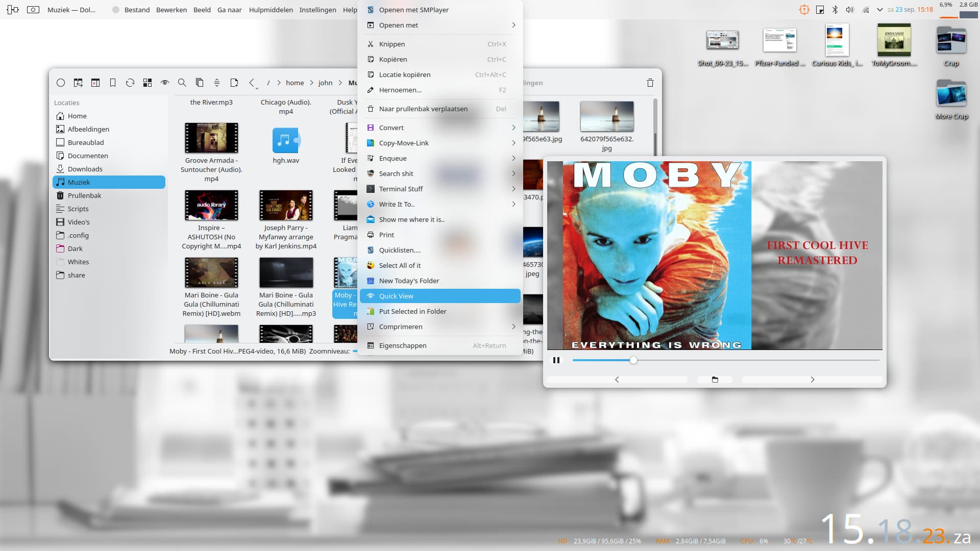
Task: Click the Quick View playback progress slider
Action: coord(726,360)
